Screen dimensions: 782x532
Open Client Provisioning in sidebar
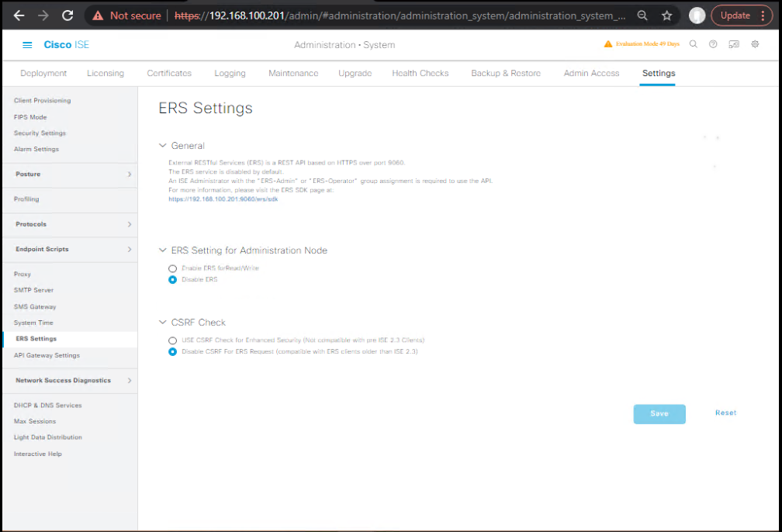coord(43,101)
